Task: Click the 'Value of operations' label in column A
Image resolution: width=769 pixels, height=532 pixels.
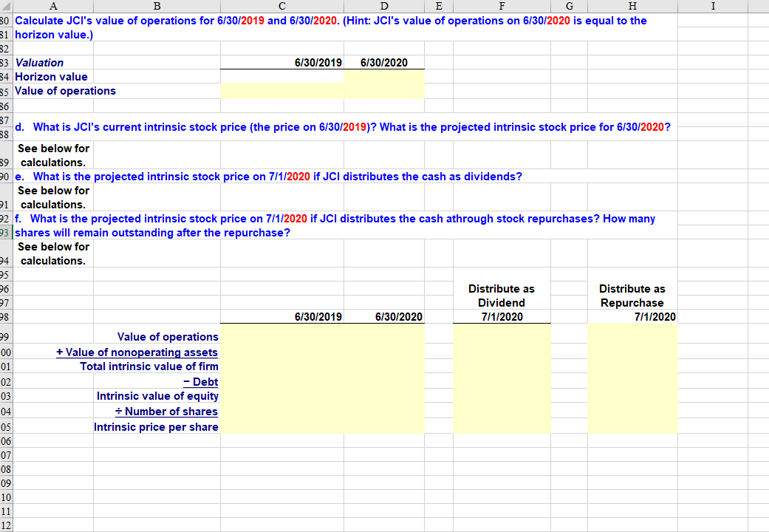Action: click(65, 91)
